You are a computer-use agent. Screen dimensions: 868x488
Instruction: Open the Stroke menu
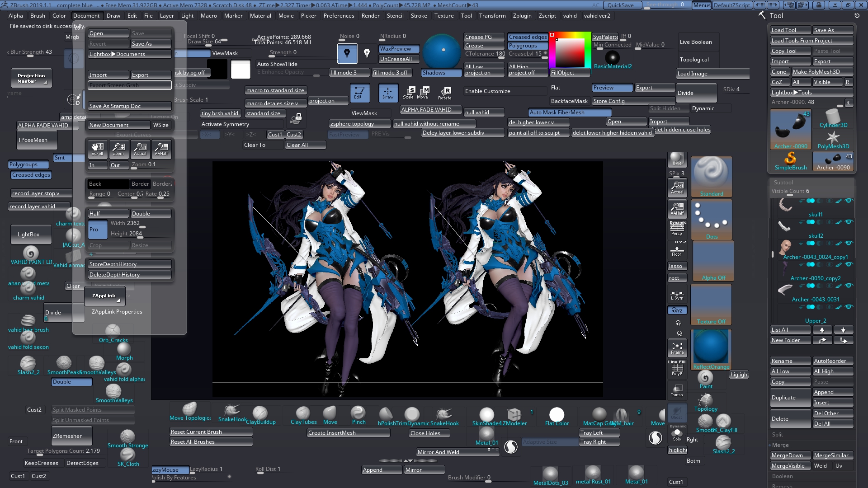pos(419,16)
